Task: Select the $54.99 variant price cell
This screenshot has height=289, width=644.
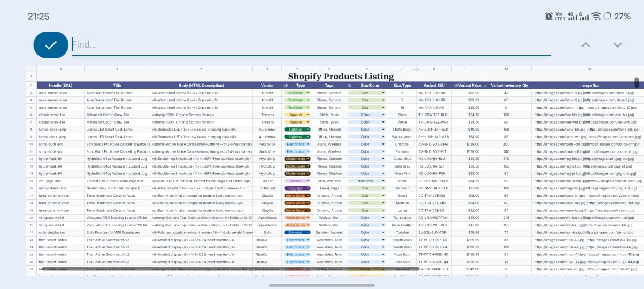Action: point(466,137)
